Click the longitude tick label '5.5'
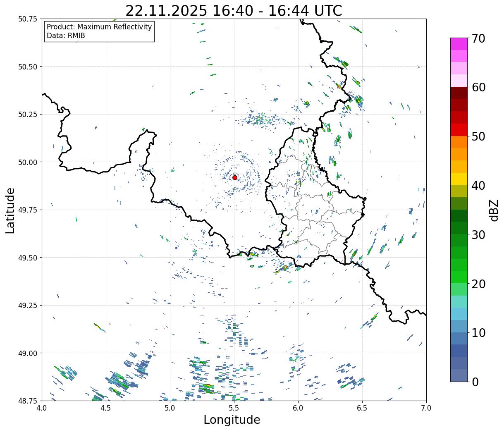This screenshot has width=504, height=430. tap(234, 408)
